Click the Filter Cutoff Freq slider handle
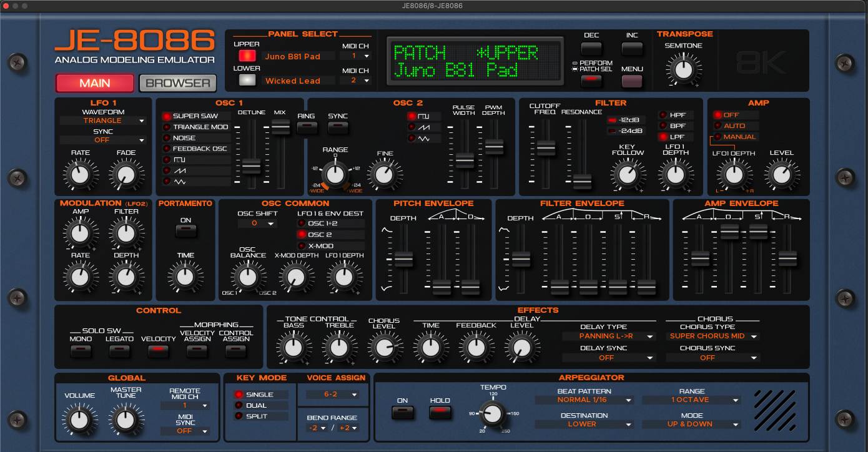 click(546, 148)
